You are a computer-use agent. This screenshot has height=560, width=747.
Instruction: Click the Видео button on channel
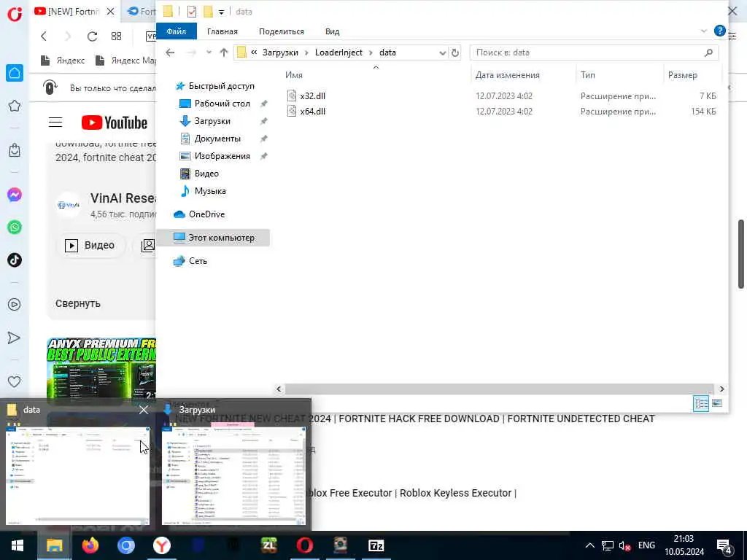tap(90, 245)
